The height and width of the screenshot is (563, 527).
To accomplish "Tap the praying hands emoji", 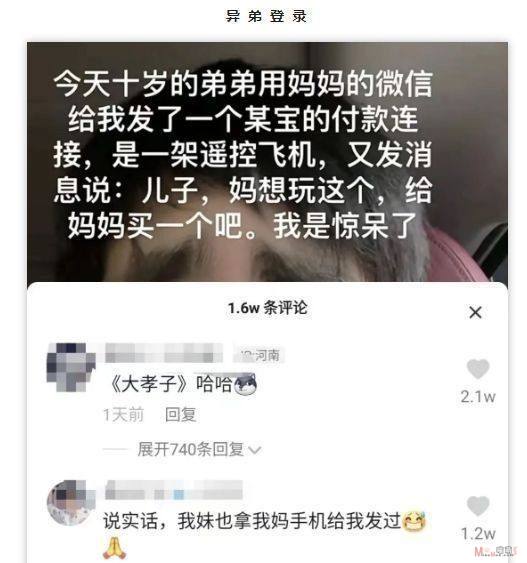I will tap(115, 548).
